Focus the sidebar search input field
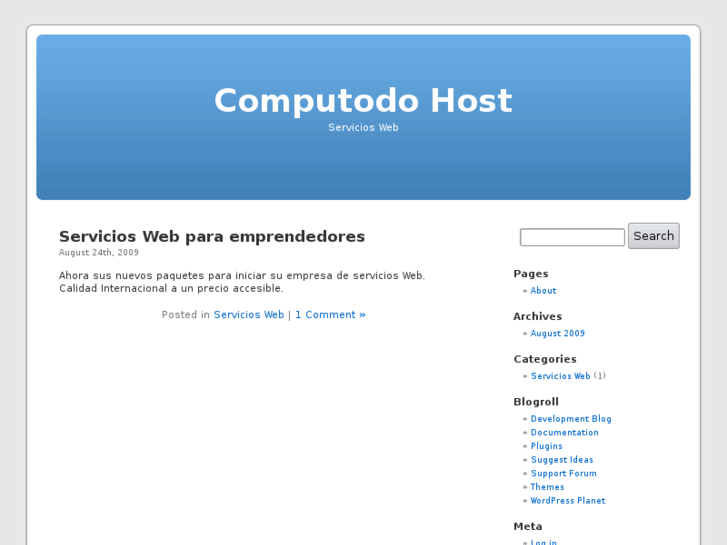727x545 pixels. coord(572,237)
